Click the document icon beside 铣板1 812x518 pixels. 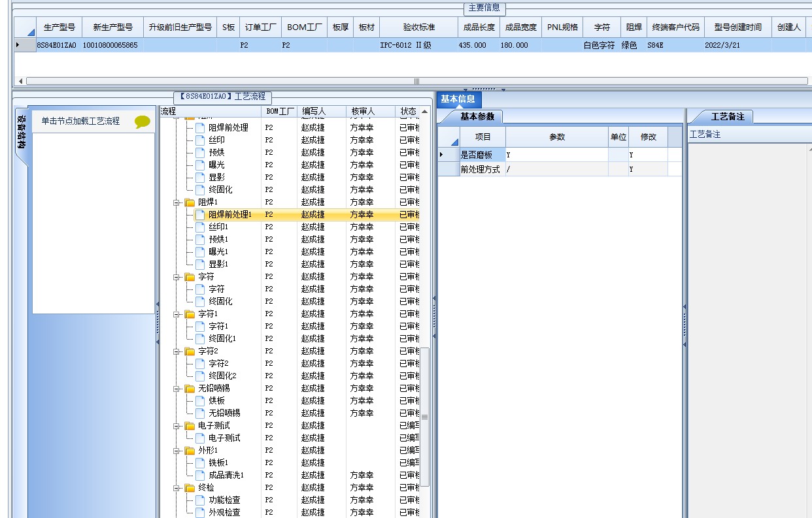click(200, 462)
